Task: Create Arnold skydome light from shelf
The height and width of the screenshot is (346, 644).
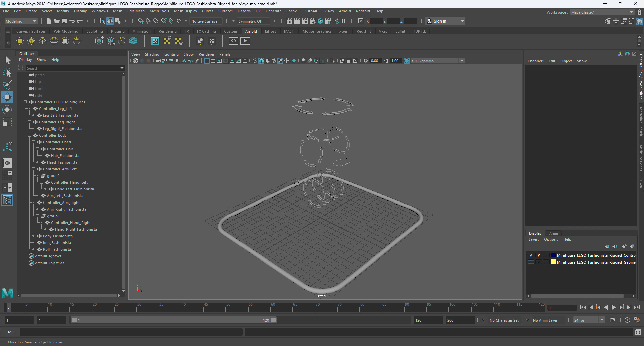Action: pos(54,41)
